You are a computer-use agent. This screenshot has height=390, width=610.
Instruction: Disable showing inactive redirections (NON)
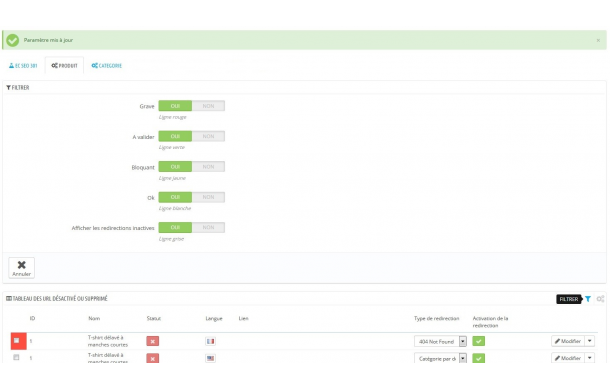[208, 227]
